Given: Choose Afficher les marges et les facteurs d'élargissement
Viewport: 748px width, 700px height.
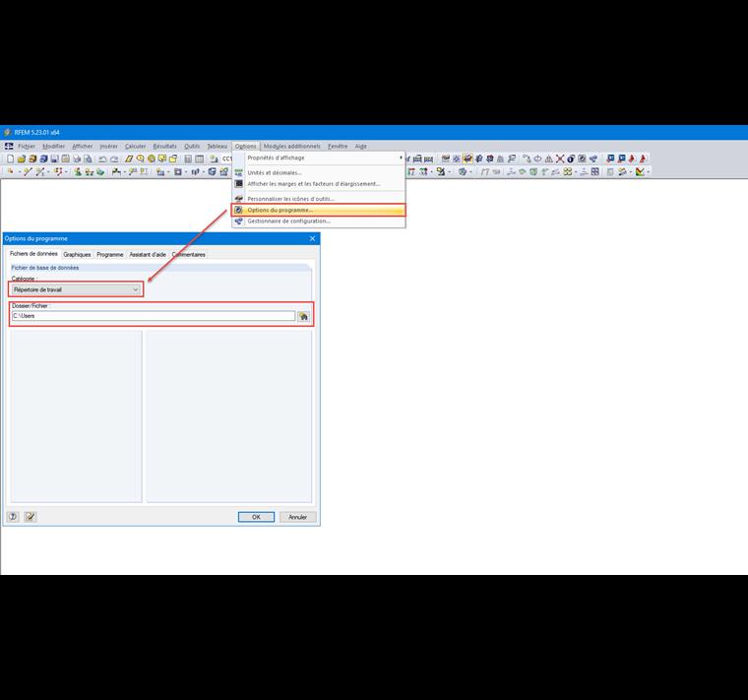Looking at the screenshot, I should pos(319,184).
